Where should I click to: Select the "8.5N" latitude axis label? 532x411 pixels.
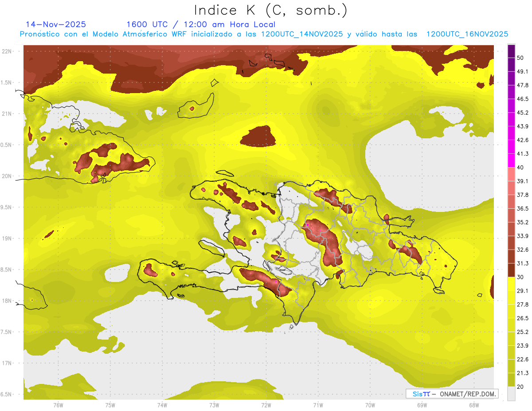(x=7, y=270)
